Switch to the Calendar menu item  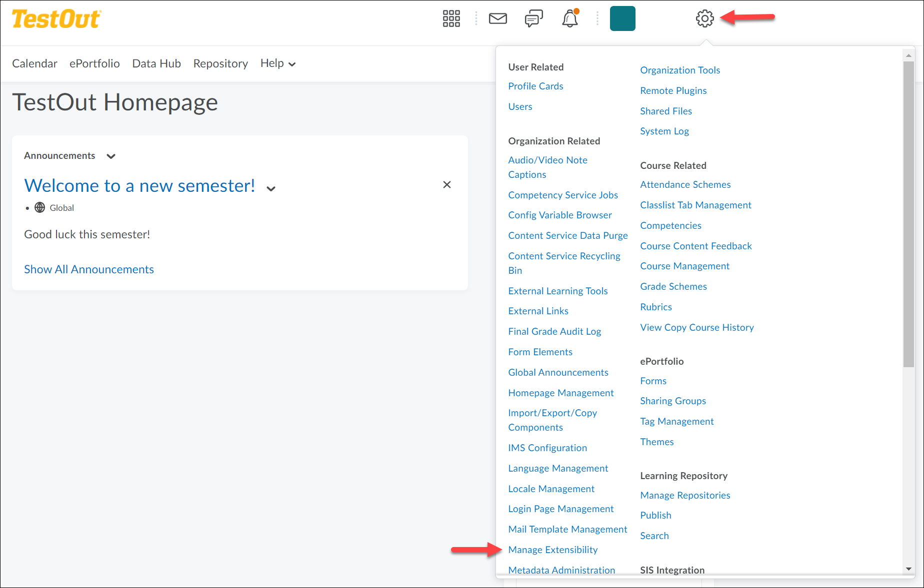click(x=34, y=63)
